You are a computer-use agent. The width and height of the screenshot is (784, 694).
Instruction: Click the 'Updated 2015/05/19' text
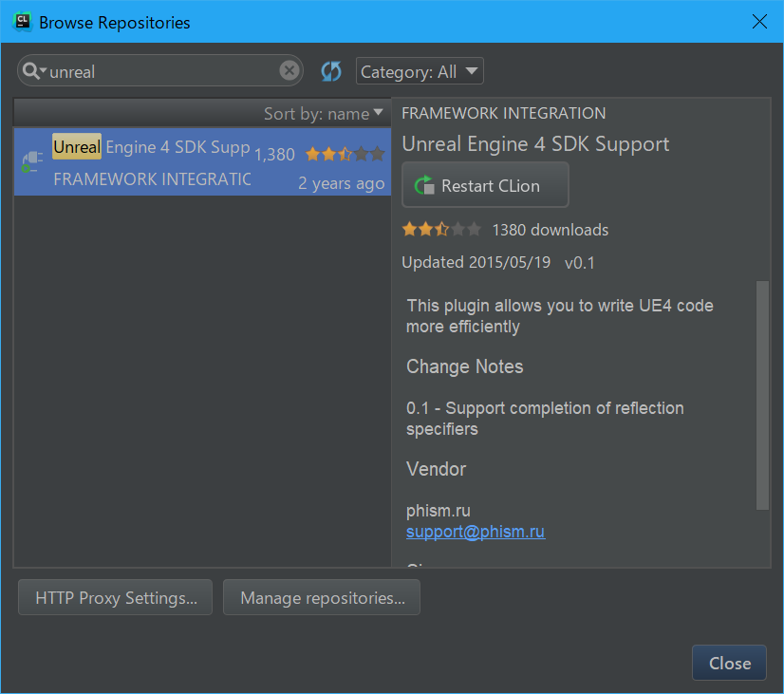pos(476,262)
